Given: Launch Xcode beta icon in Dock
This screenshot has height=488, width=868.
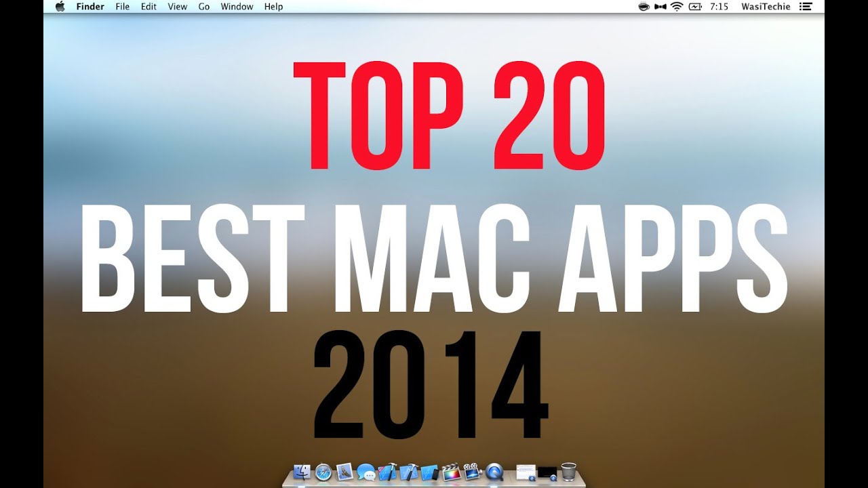Looking at the screenshot, I should (x=388, y=472).
